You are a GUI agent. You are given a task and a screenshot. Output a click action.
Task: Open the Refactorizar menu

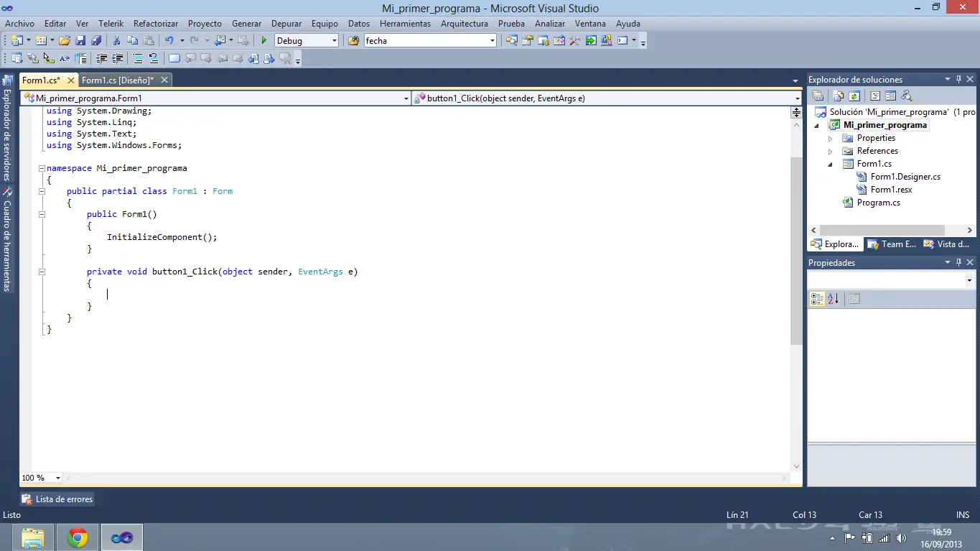click(156, 23)
